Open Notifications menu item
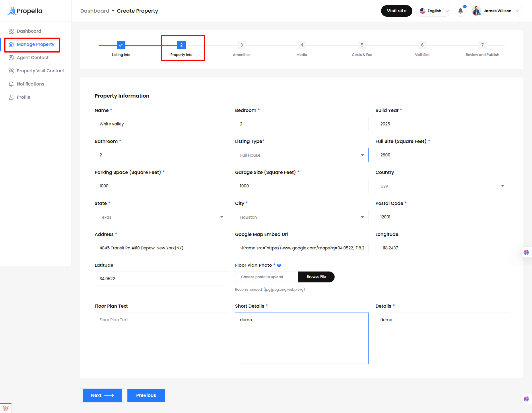This screenshot has height=413, width=532. pyautogui.click(x=30, y=84)
